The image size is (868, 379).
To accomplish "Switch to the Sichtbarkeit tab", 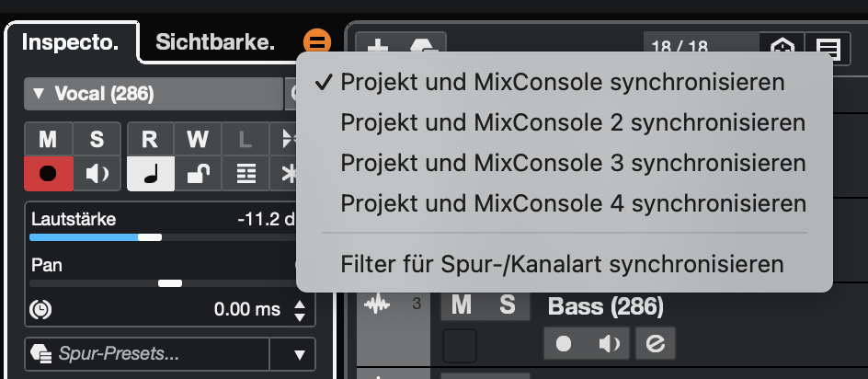I will tap(214, 42).
